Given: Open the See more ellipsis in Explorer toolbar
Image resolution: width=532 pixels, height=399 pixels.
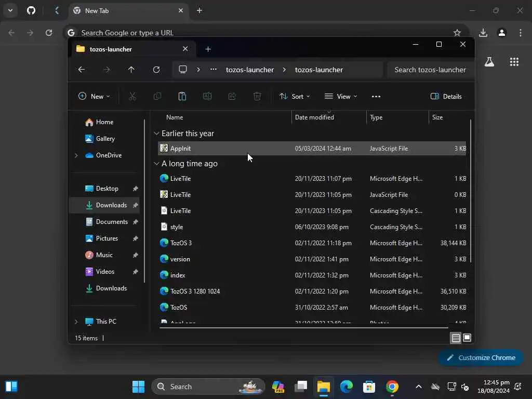Looking at the screenshot, I should pos(376,97).
